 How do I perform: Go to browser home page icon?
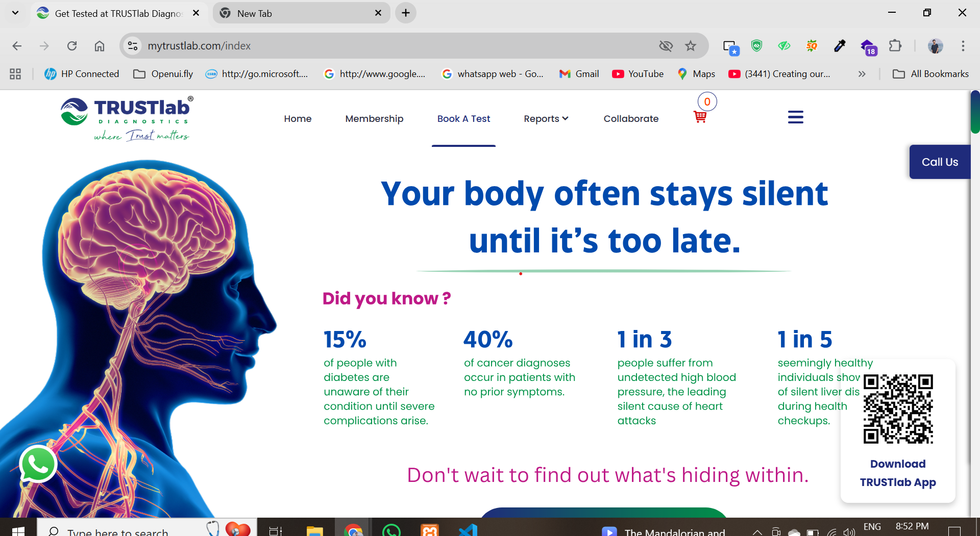(100, 46)
